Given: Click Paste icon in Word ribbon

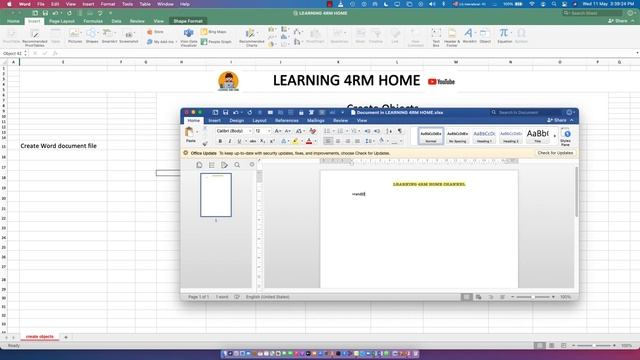Looking at the screenshot, I should pyautogui.click(x=189, y=132).
